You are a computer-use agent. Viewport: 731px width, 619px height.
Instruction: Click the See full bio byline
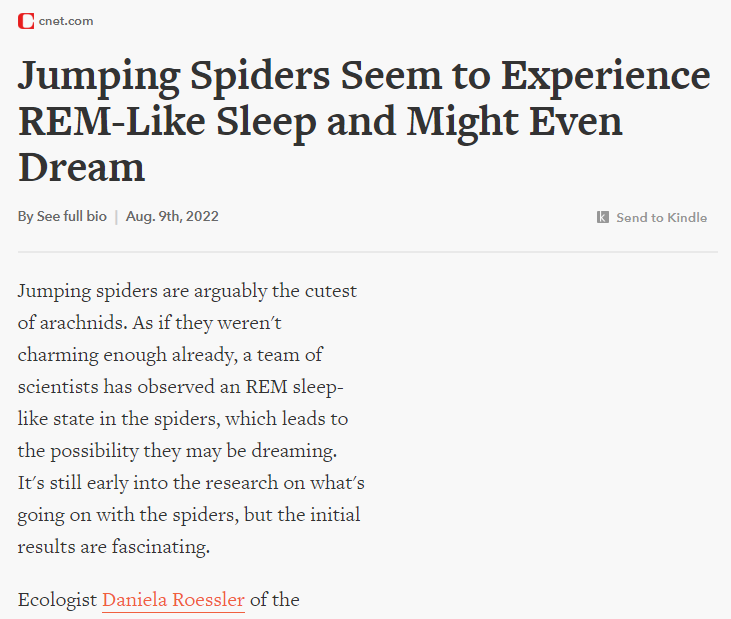(72, 216)
